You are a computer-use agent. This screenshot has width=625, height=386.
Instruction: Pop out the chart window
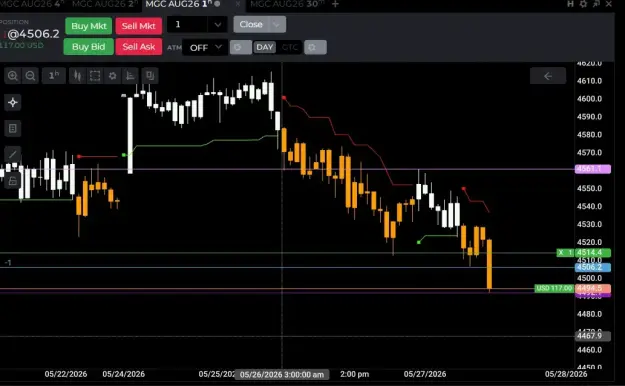pyautogui.click(x=596, y=4)
